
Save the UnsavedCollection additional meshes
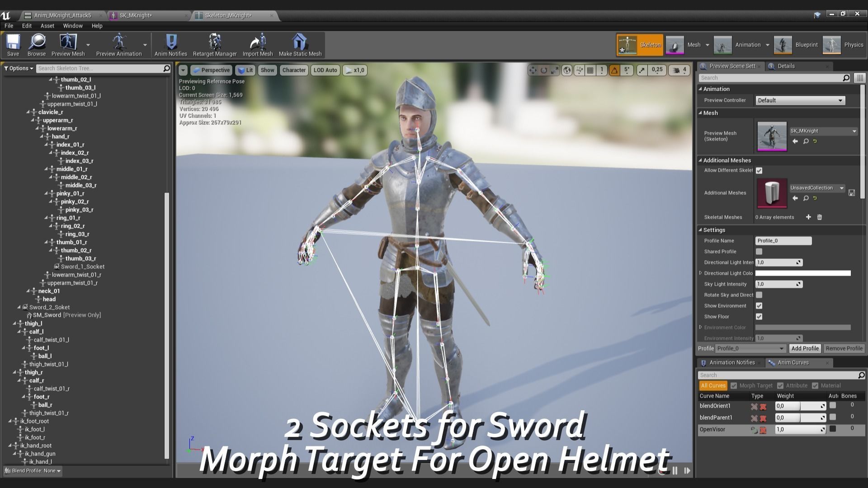pyautogui.click(x=852, y=193)
